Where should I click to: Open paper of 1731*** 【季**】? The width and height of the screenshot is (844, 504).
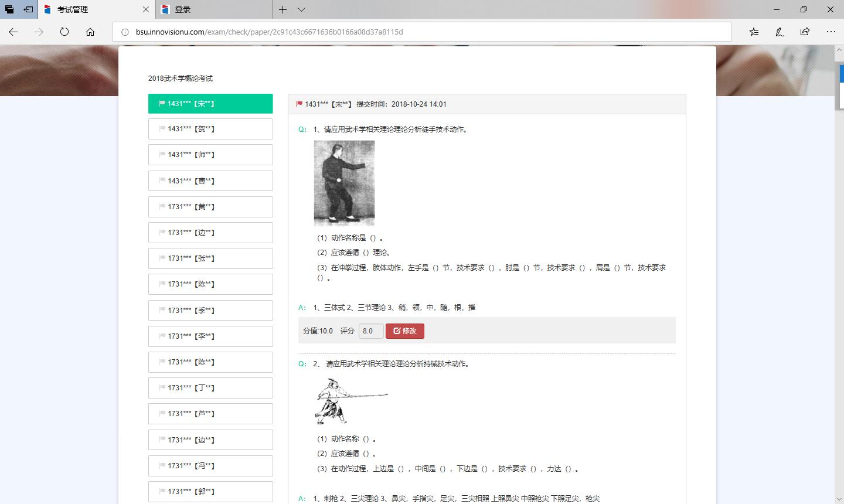pyautogui.click(x=210, y=311)
